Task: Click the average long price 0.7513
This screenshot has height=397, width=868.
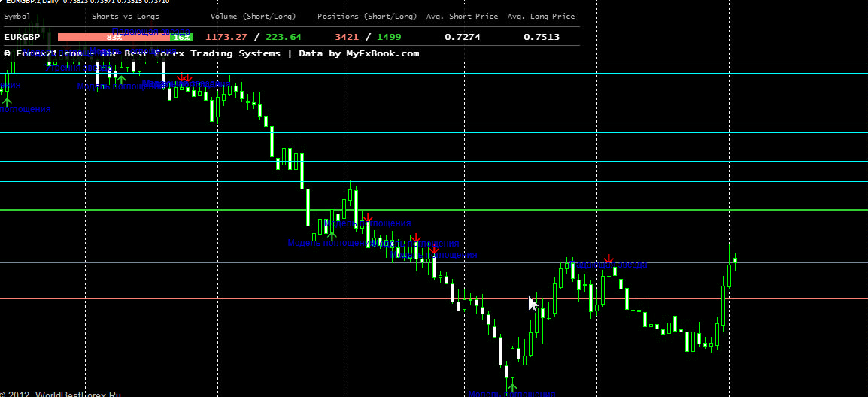Action: pyautogui.click(x=542, y=37)
